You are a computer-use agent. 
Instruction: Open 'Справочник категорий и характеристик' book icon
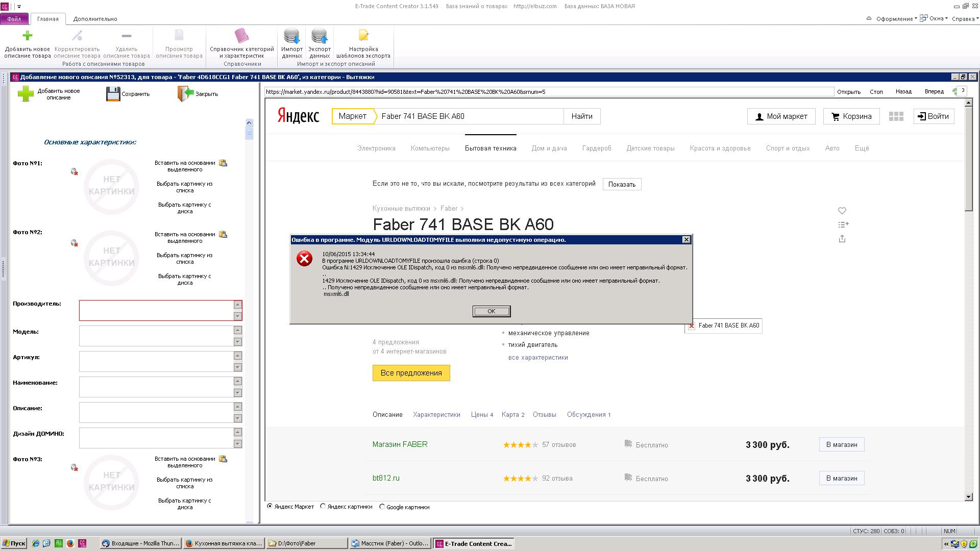pyautogui.click(x=241, y=35)
